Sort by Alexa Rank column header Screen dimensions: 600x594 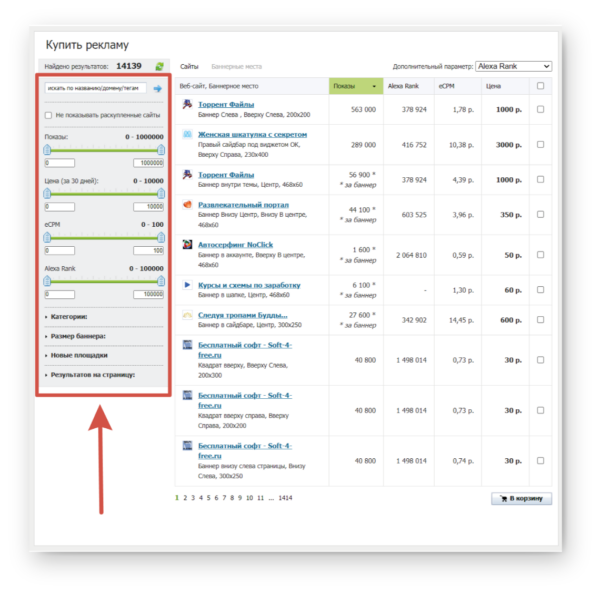click(x=403, y=86)
